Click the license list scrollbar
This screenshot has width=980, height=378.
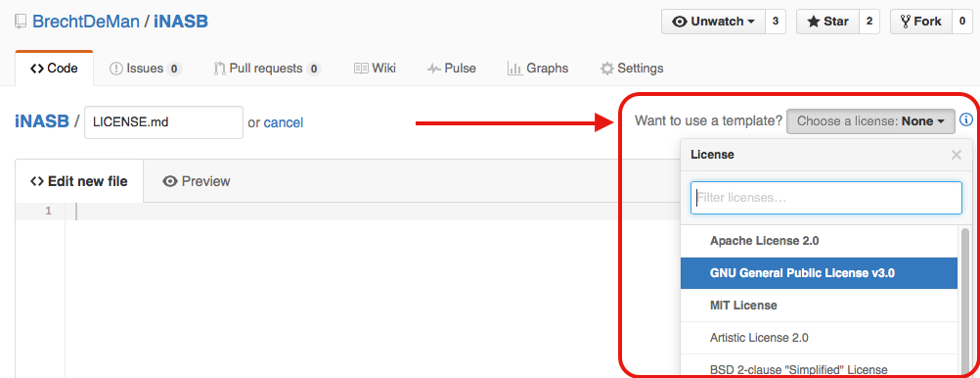pos(965,301)
